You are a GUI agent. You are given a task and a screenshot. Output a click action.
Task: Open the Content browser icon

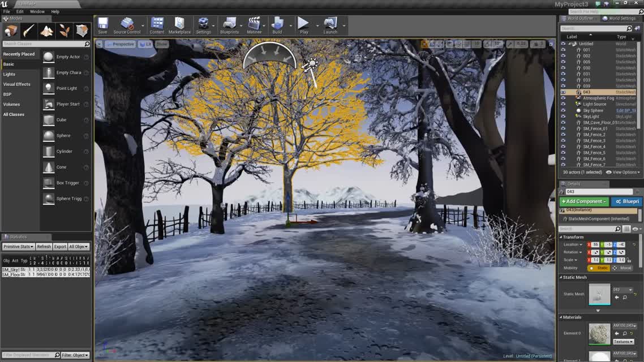pos(157,25)
